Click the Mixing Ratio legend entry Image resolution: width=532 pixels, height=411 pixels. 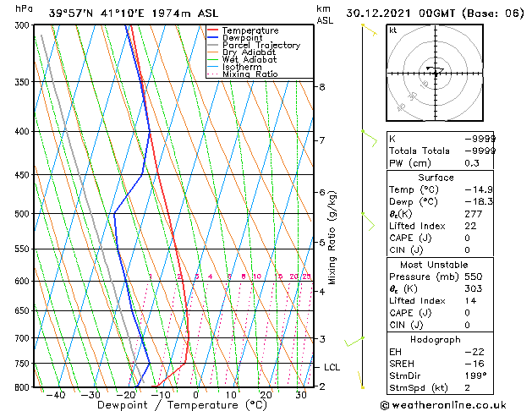tap(243, 74)
